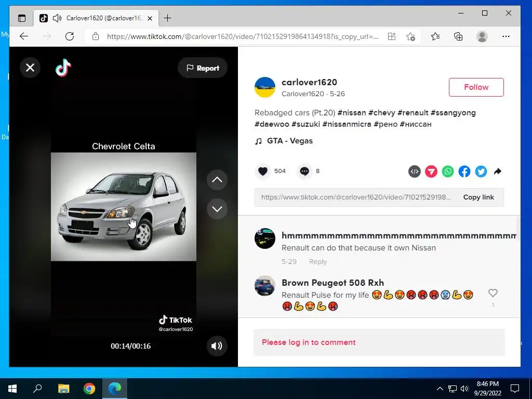
Task: Launch Google Chrome from the taskbar
Action: coord(89,389)
